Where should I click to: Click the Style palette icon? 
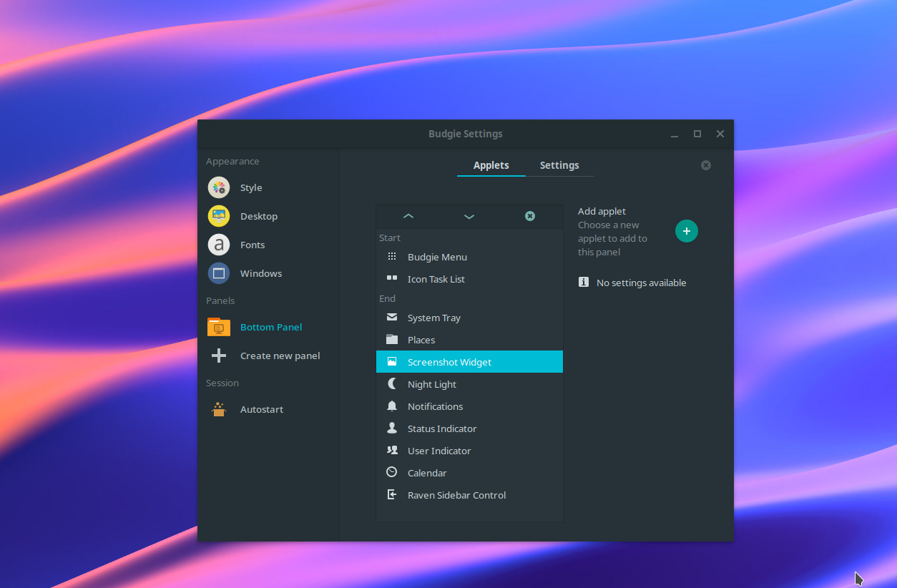(x=219, y=187)
